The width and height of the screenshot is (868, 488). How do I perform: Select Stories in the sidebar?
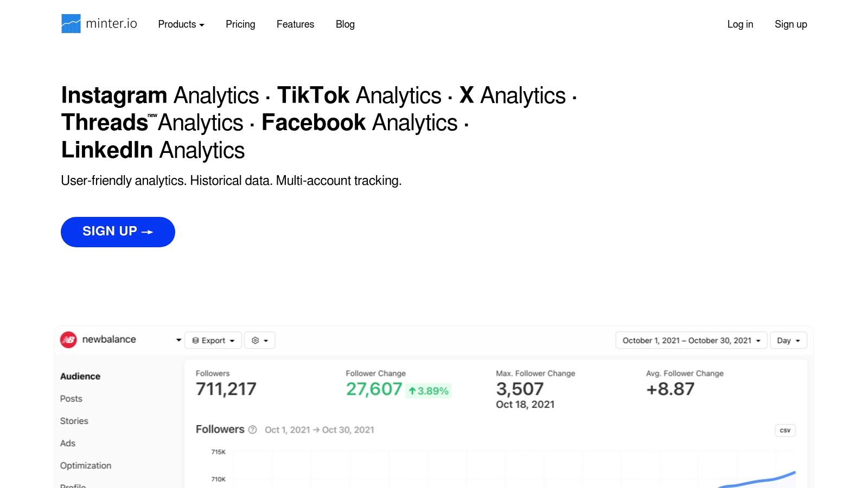click(x=74, y=421)
